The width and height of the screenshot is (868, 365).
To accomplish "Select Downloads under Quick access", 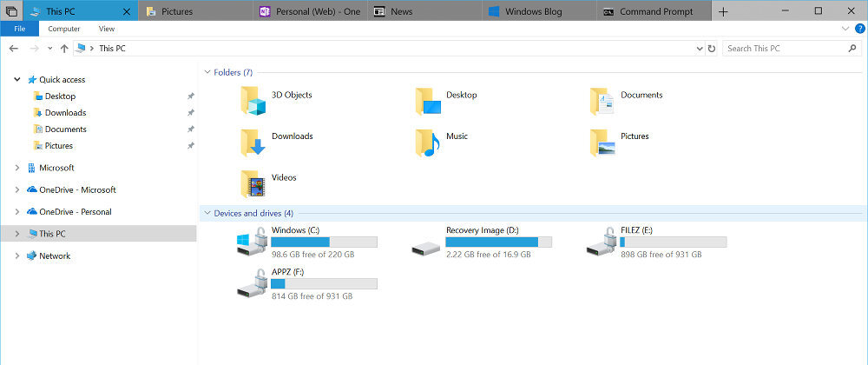I will pos(65,113).
